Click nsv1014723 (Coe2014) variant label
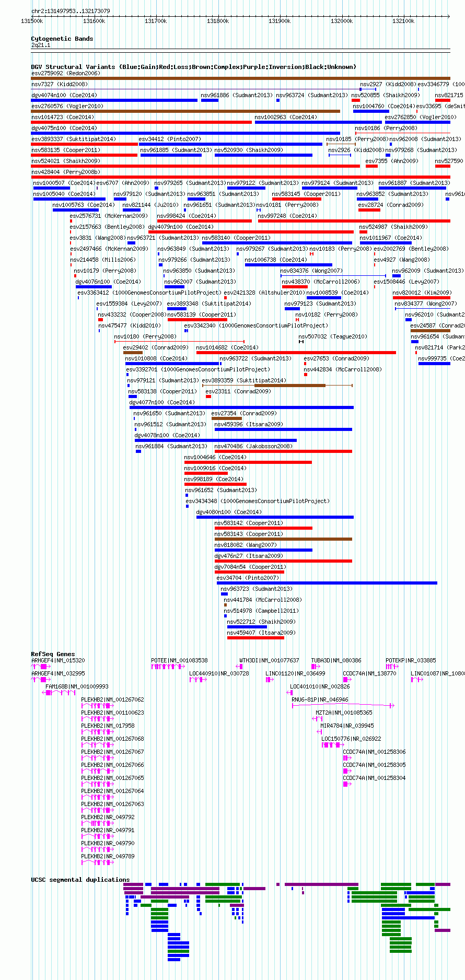The height and width of the screenshot is (980, 465). 63,117
